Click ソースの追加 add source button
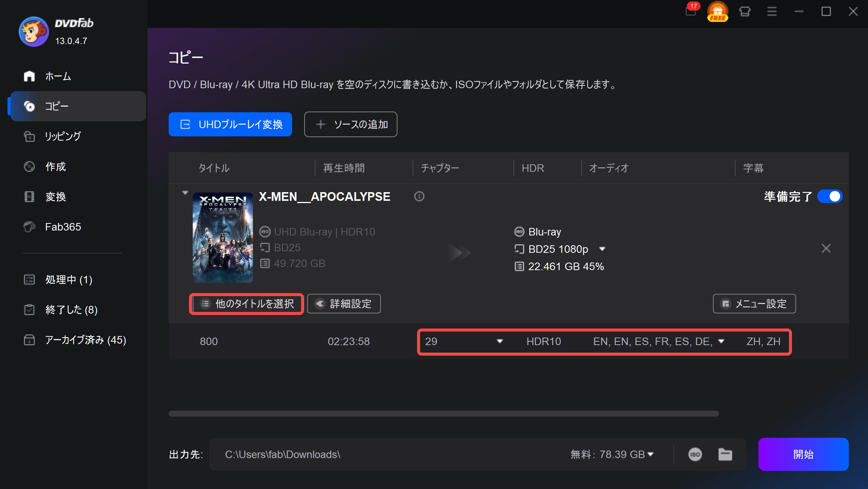Image resolution: width=868 pixels, height=489 pixels. pos(350,124)
